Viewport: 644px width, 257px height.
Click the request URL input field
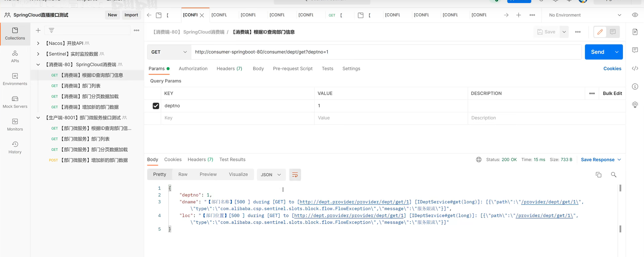point(386,52)
